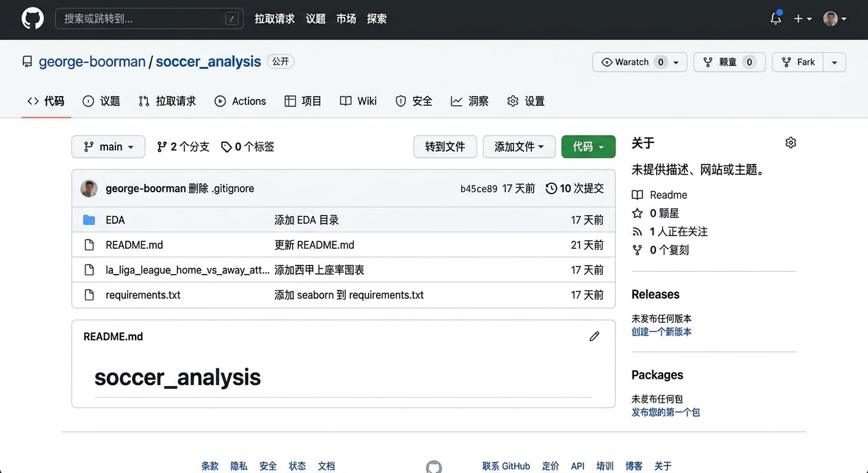This screenshot has height=473, width=868.
Task: Click the repository book icon beside owner name
Action: (x=27, y=62)
